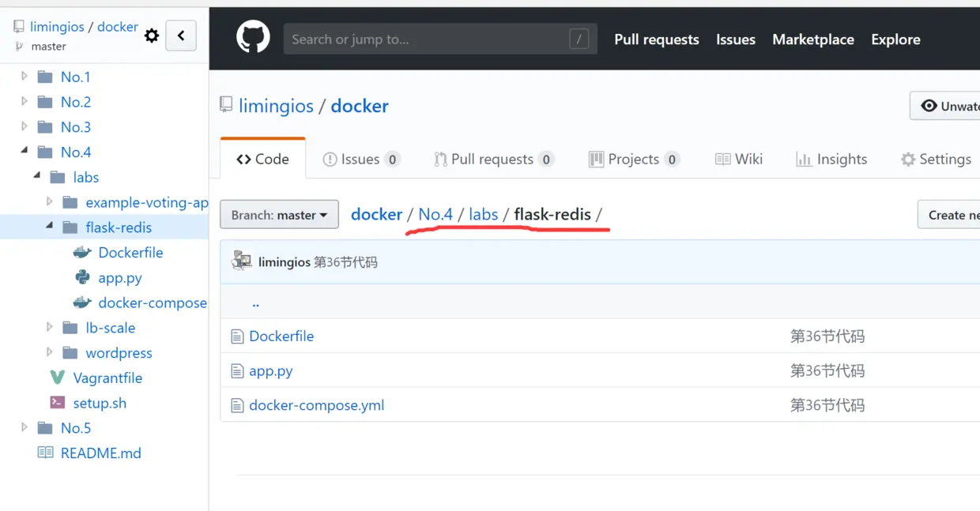Click limingios owner link in repo title
Viewport: 980px width, 511px height.
coord(276,106)
